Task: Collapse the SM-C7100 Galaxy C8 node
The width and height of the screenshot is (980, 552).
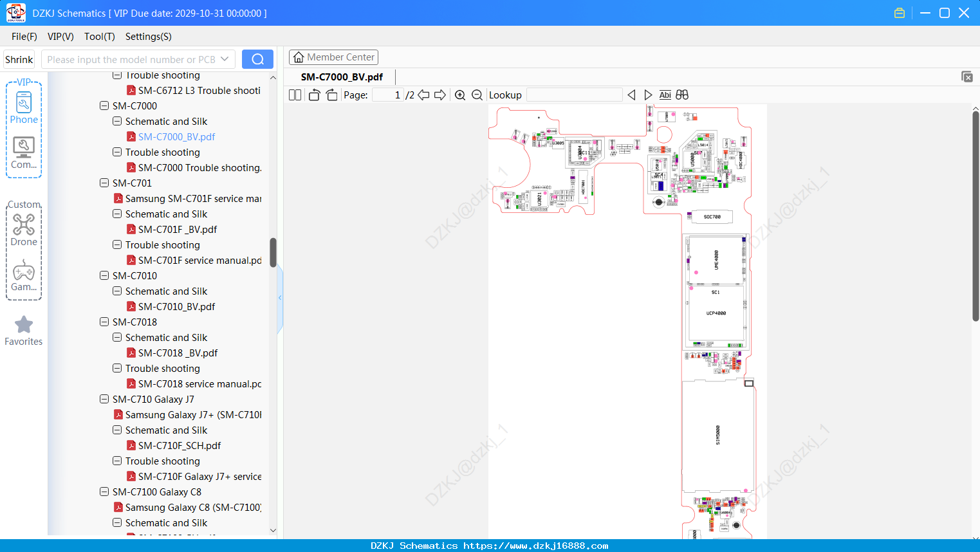Action: tap(104, 492)
